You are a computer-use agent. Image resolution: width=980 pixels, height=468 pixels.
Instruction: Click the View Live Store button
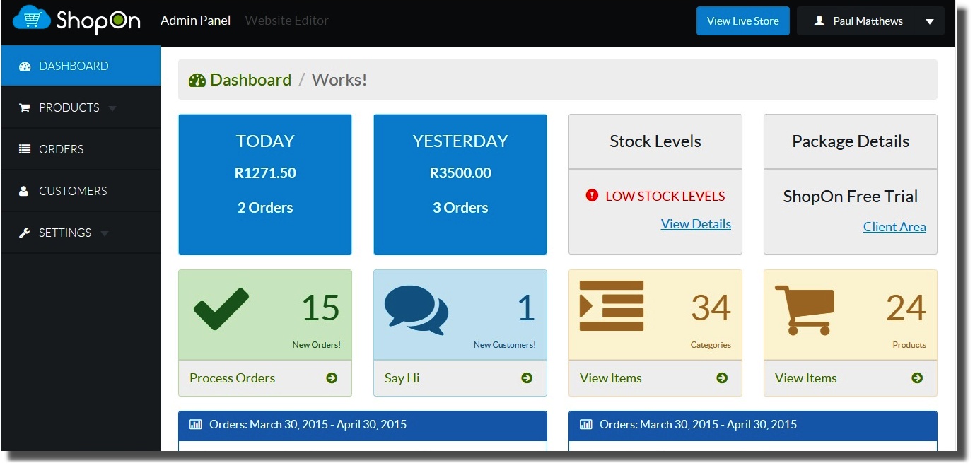pyautogui.click(x=742, y=21)
